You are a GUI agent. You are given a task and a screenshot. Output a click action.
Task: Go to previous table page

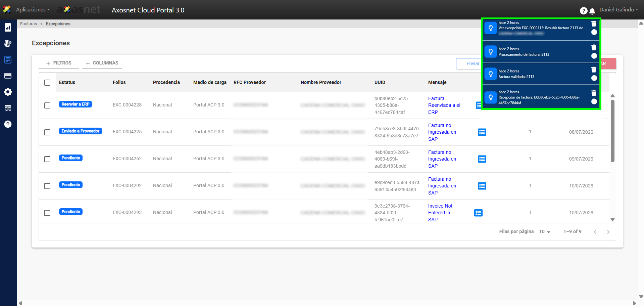click(595, 232)
